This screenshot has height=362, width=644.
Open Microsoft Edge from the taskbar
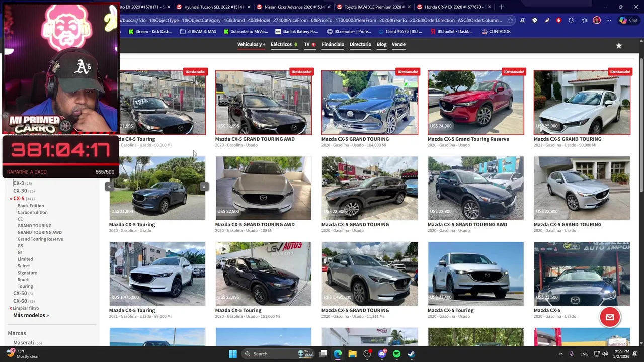pyautogui.click(x=338, y=354)
